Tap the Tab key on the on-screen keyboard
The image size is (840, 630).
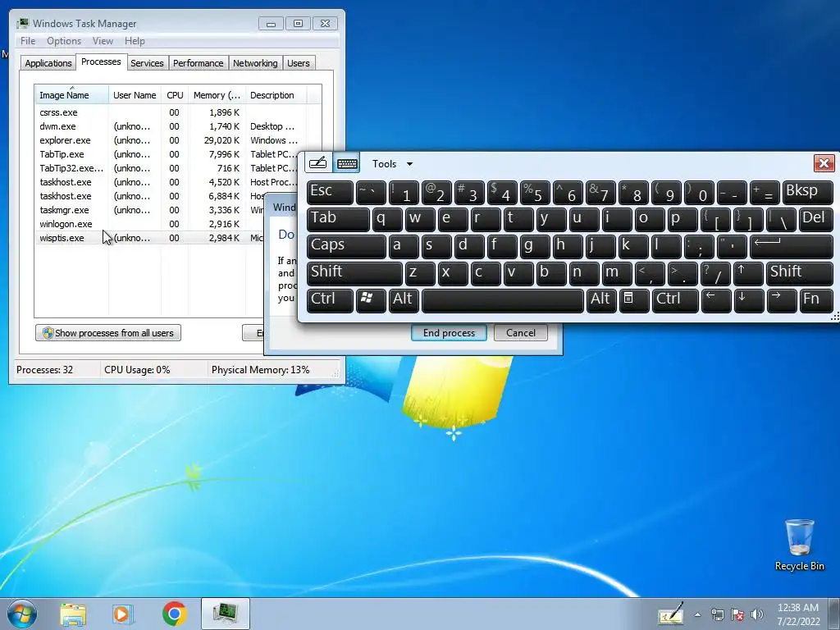(338, 219)
